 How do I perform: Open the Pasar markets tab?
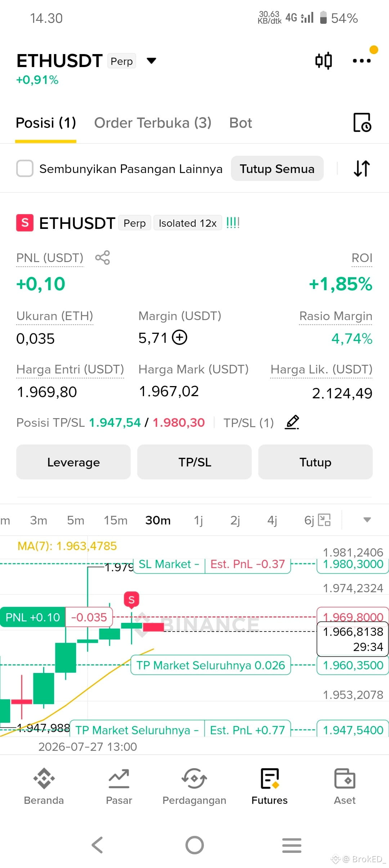click(119, 787)
